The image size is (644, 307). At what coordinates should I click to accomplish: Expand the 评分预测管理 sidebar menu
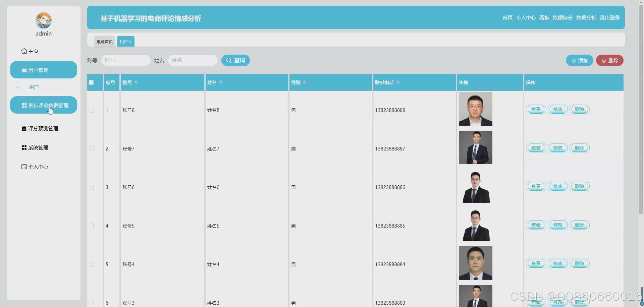44,129
